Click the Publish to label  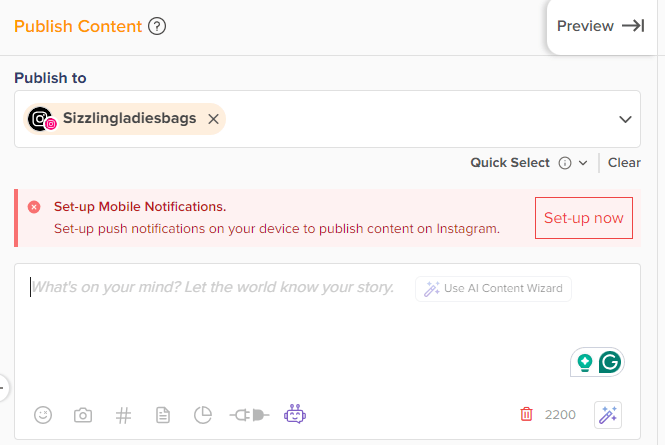click(50, 78)
